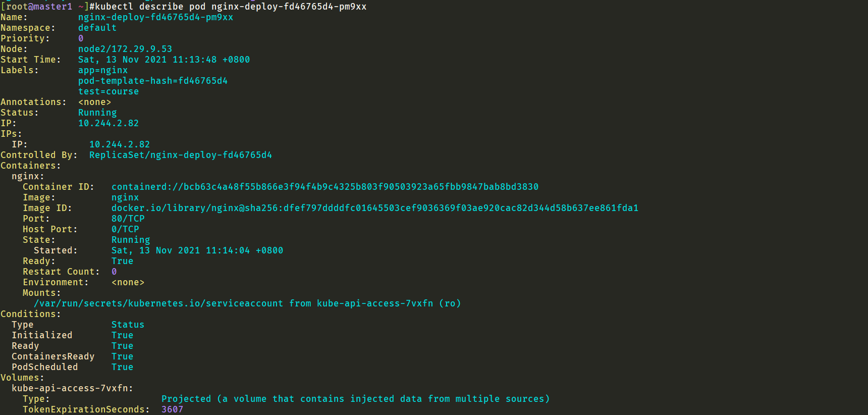Click the container Started timestamp
This screenshot has height=415, width=868.
tap(197, 250)
